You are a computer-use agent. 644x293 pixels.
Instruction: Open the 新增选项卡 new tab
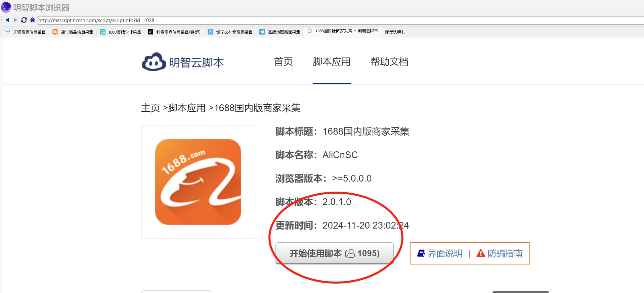click(395, 32)
